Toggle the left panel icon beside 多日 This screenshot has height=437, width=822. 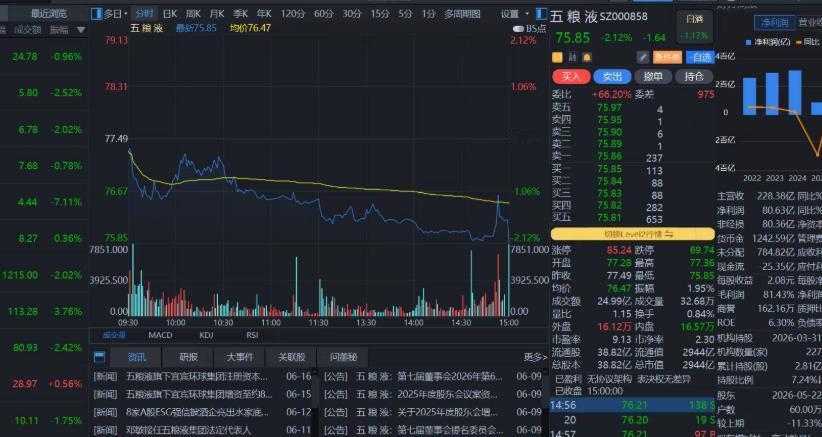click(x=96, y=14)
